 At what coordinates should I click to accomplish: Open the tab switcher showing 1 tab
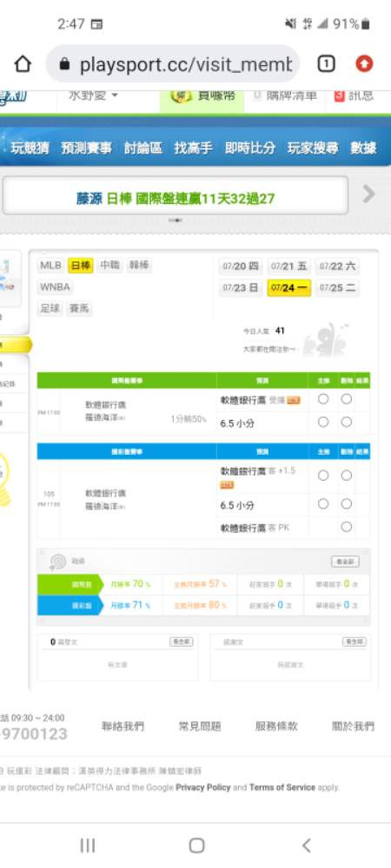[326, 64]
